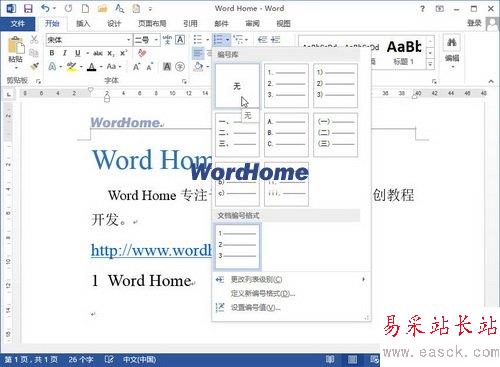Toggle align left paragraph button
The width and height of the screenshot is (500, 367).
[x=198, y=53]
